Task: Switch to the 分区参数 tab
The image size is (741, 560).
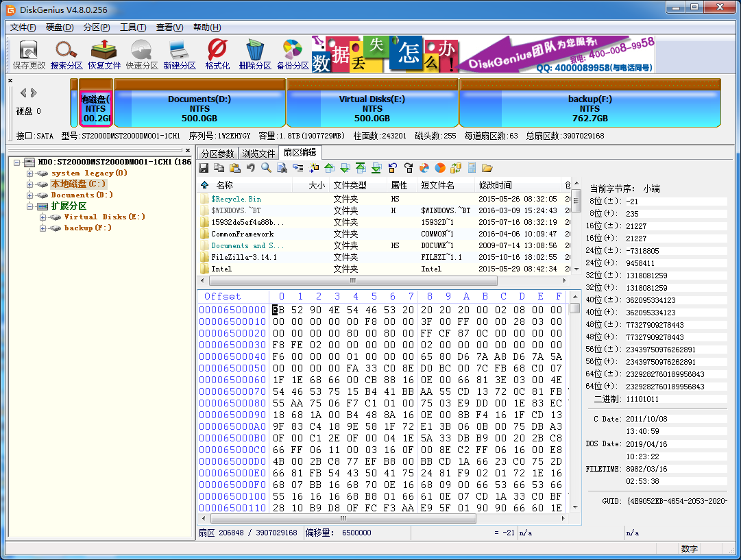Action: point(217,154)
